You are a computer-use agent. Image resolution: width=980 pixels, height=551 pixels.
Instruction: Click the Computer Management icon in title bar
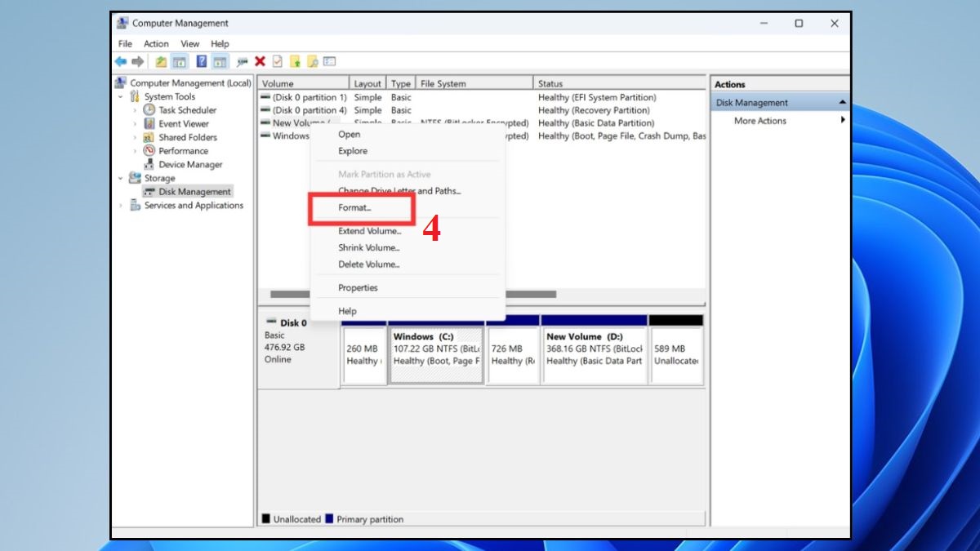pos(122,23)
